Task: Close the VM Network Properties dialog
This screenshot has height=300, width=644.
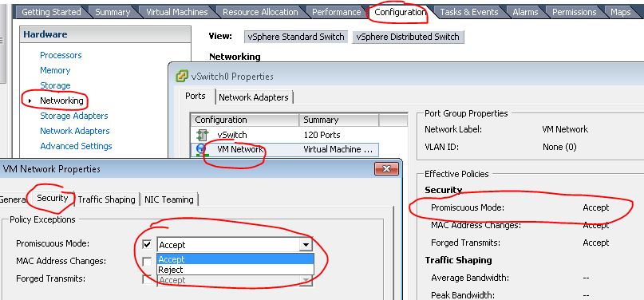Action: [x=386, y=168]
